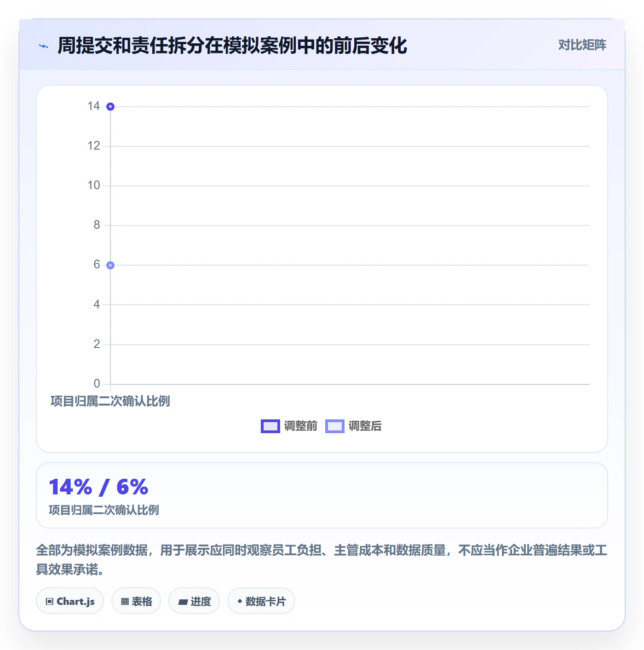
Task: Click the diamond icon in 数据卡片 chip
Action: click(240, 601)
